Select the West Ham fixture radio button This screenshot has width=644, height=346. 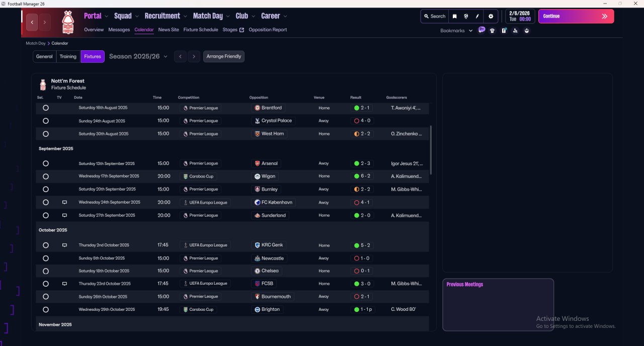46,134
